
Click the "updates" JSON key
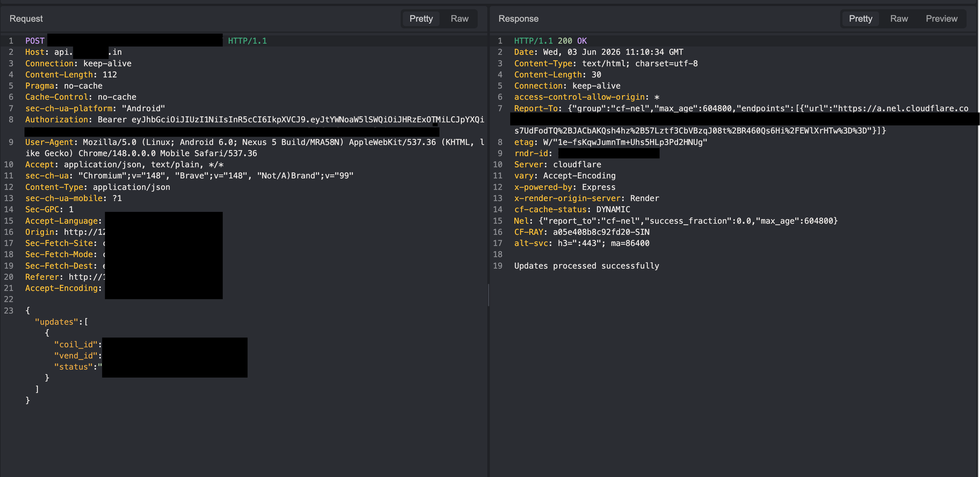(x=57, y=322)
